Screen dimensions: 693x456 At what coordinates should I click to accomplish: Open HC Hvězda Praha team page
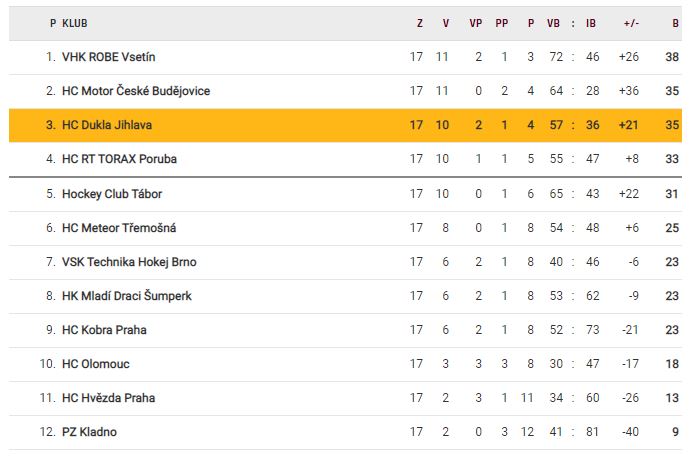coord(108,398)
